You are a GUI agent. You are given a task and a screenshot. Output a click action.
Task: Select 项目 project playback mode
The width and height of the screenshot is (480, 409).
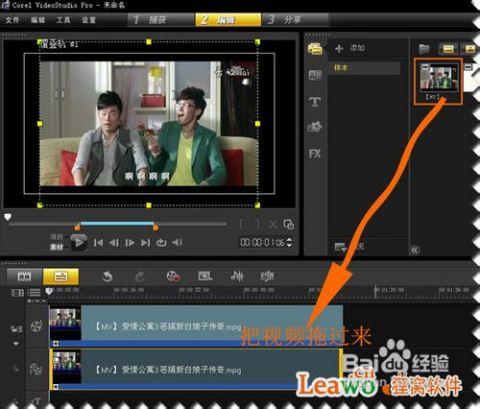[56, 237]
